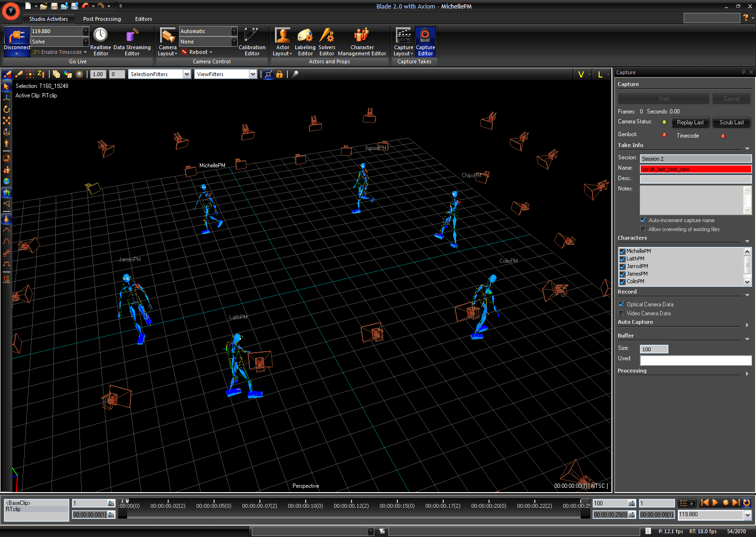756x537 pixels.
Task: Play the timeline forward
Action: click(715, 503)
